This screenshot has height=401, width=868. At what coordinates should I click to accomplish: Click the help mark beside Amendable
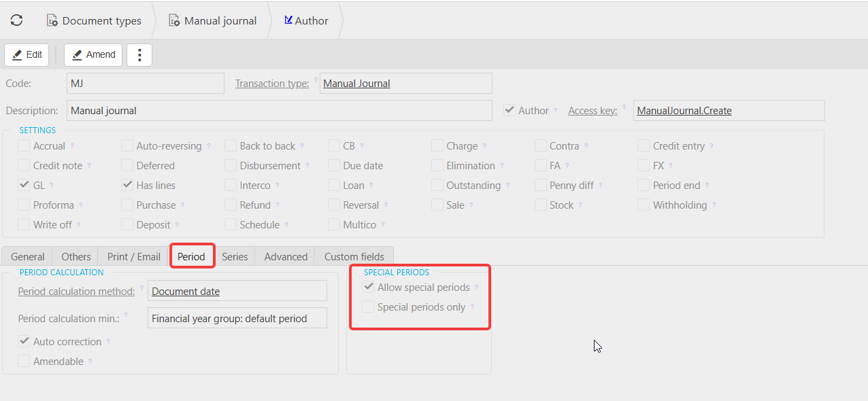click(x=90, y=361)
